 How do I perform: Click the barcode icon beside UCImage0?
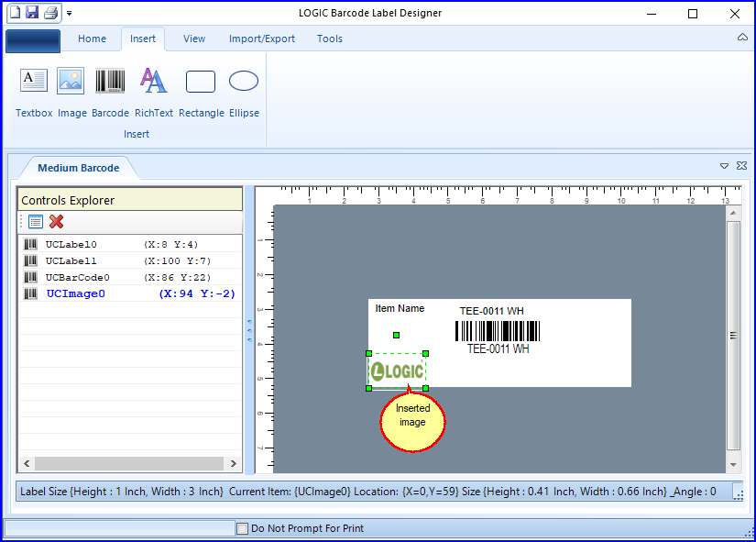coord(30,293)
